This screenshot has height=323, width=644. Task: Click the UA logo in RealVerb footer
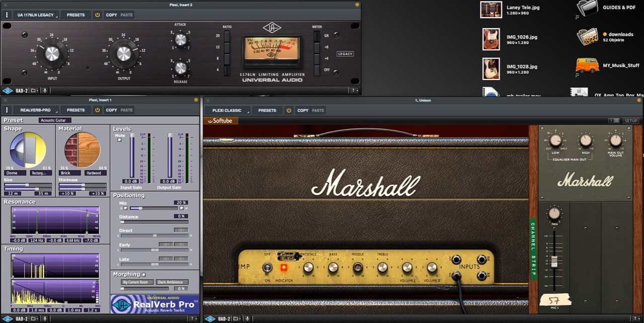point(8,318)
